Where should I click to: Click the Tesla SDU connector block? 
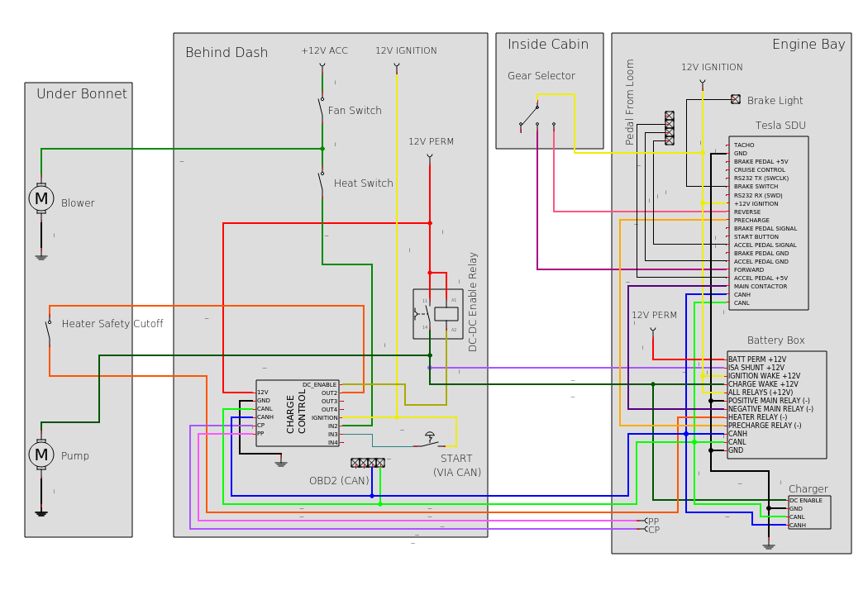click(768, 223)
